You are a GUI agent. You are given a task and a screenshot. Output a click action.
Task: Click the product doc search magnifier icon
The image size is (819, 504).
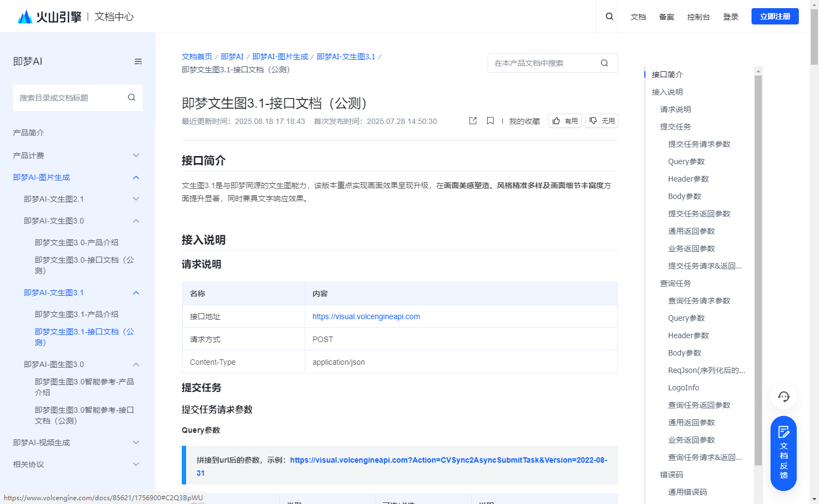(605, 63)
